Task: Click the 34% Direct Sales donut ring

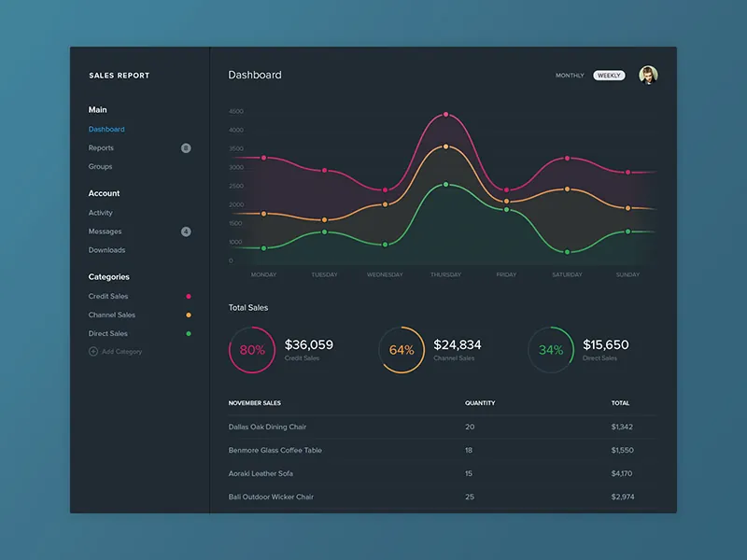Action: click(x=551, y=350)
